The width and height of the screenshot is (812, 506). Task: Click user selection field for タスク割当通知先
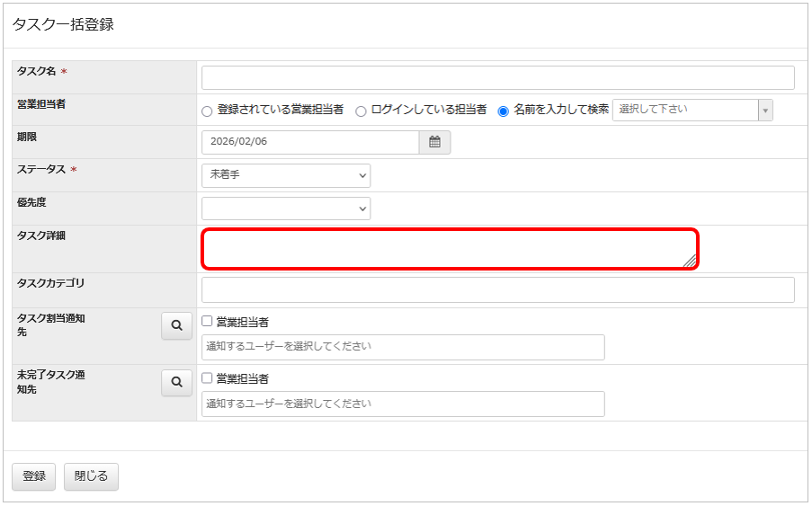click(403, 347)
